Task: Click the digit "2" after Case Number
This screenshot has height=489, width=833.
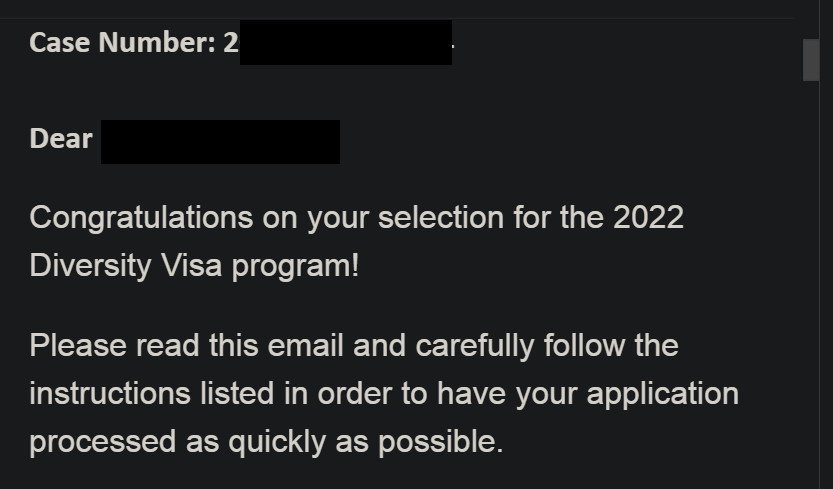Action: [231, 44]
